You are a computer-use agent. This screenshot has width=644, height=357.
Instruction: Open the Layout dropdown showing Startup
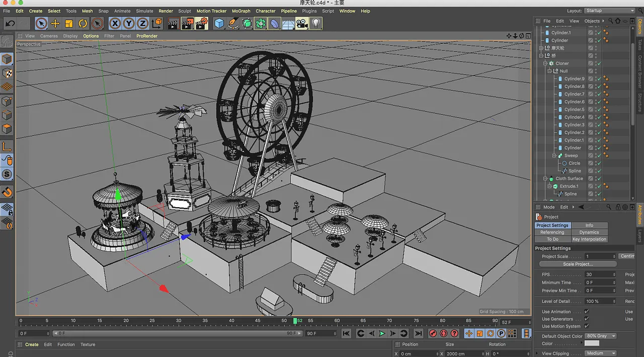point(610,11)
